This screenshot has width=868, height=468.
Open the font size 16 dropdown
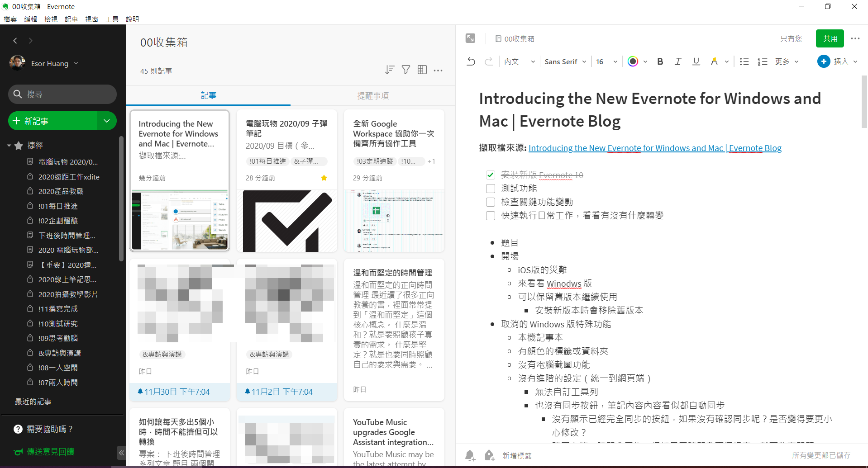tap(606, 61)
